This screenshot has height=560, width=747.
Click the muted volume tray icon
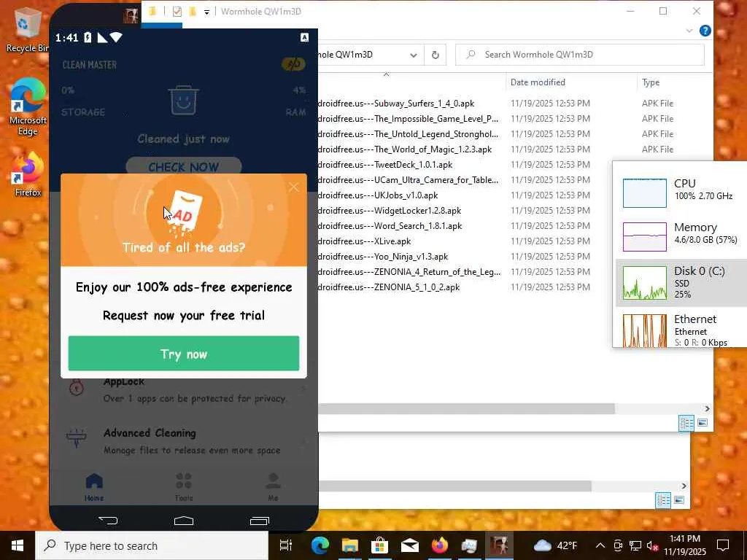651,546
